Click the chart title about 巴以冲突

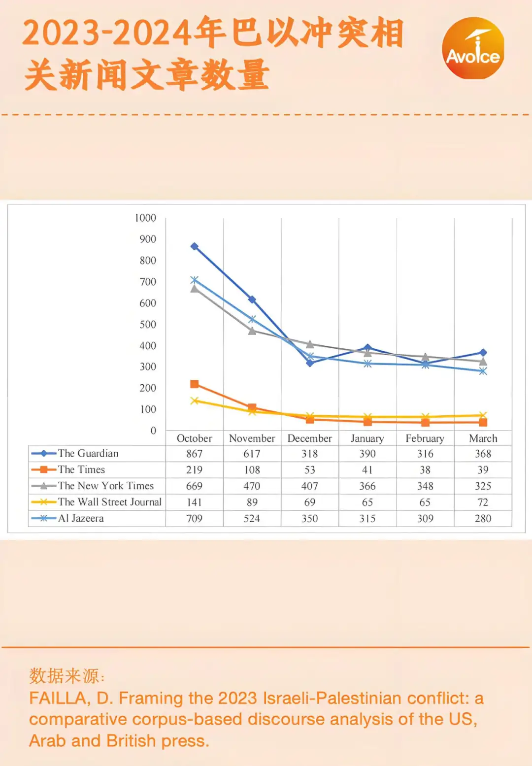212,53
